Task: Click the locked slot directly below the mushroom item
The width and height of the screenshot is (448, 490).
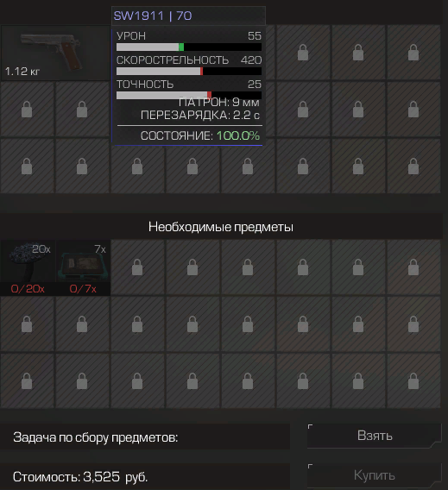Action: pyautogui.click(x=27, y=324)
